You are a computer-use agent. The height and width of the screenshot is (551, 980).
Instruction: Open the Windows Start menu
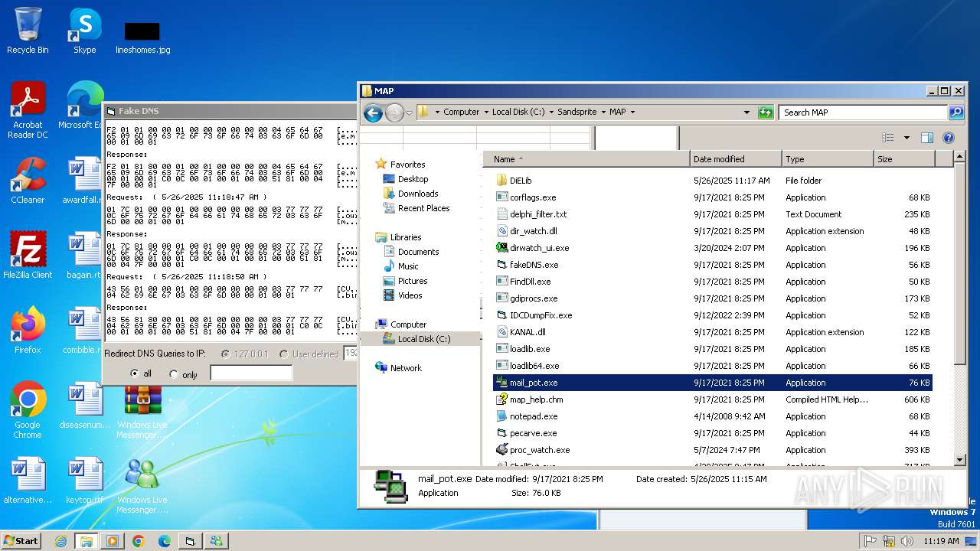(x=21, y=540)
